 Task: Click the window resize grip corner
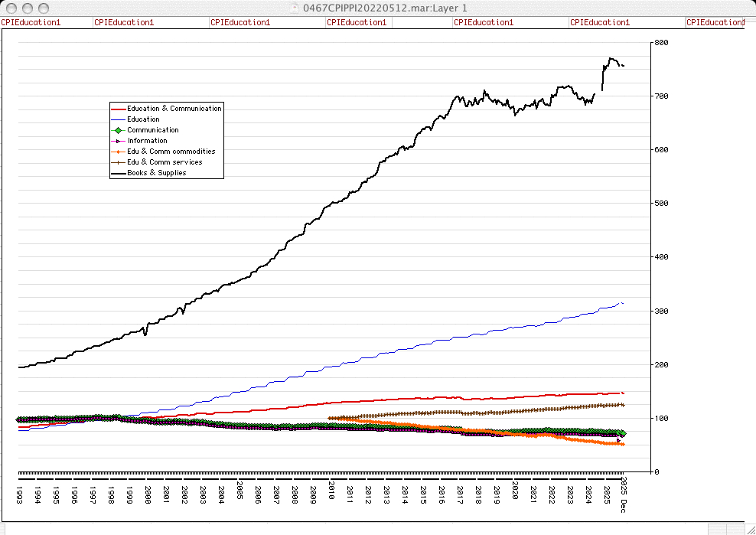pyautogui.click(x=749, y=529)
